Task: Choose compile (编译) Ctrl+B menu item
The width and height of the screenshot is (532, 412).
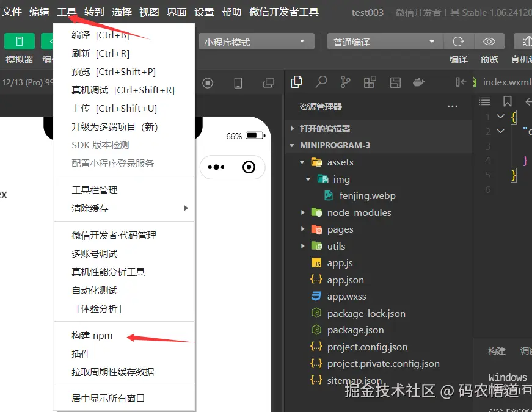Action: tap(124, 35)
